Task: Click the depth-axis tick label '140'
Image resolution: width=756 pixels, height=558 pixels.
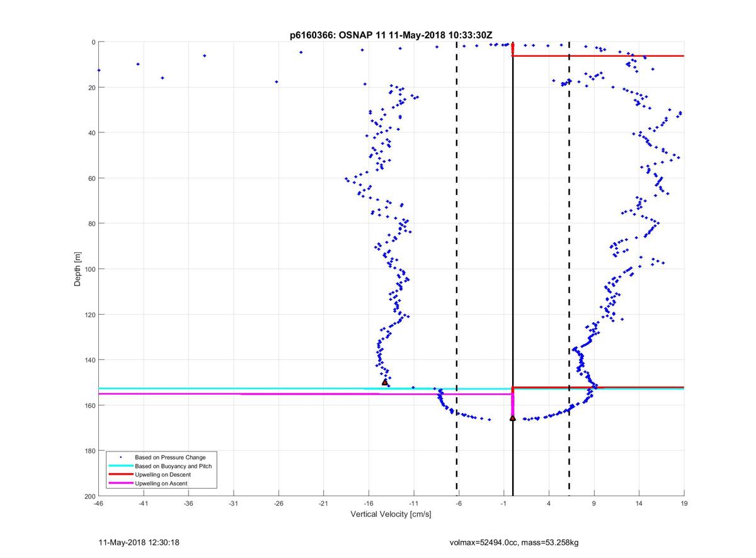Action: pos(89,360)
